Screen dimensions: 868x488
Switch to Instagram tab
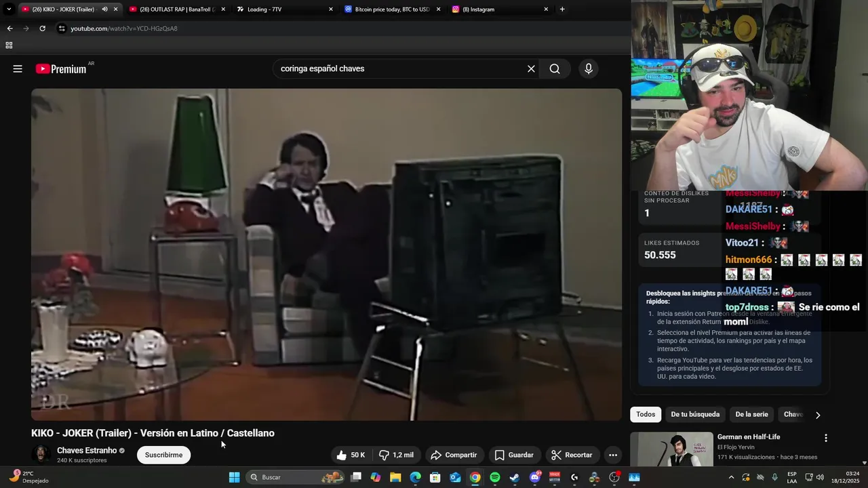[x=500, y=9]
